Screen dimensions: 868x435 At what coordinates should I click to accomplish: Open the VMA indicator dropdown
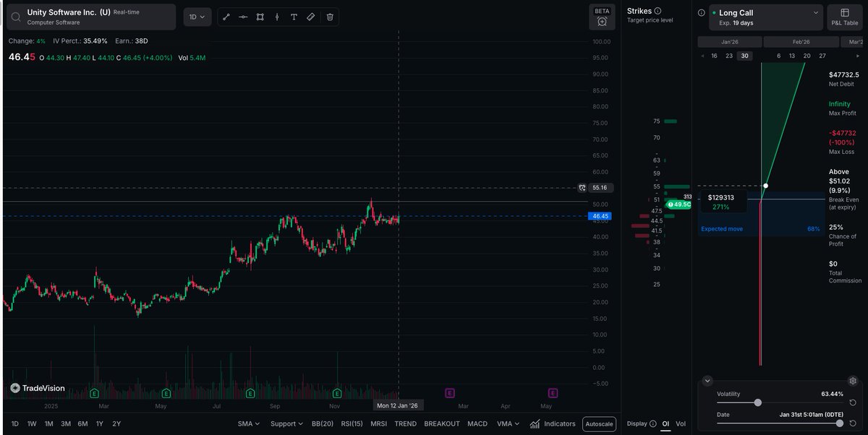(x=509, y=424)
